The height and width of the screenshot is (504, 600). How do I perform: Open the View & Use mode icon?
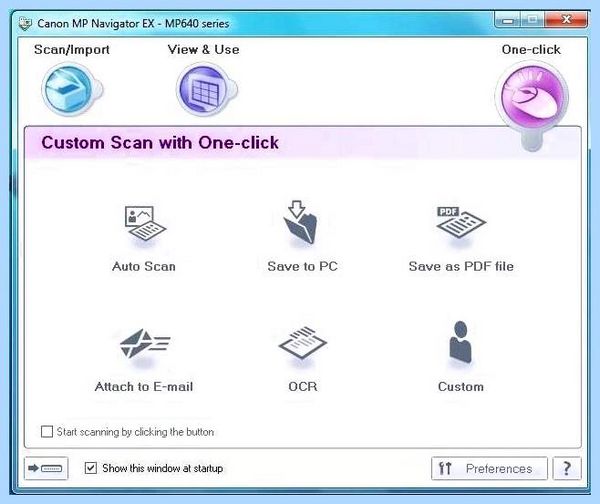pos(206,90)
